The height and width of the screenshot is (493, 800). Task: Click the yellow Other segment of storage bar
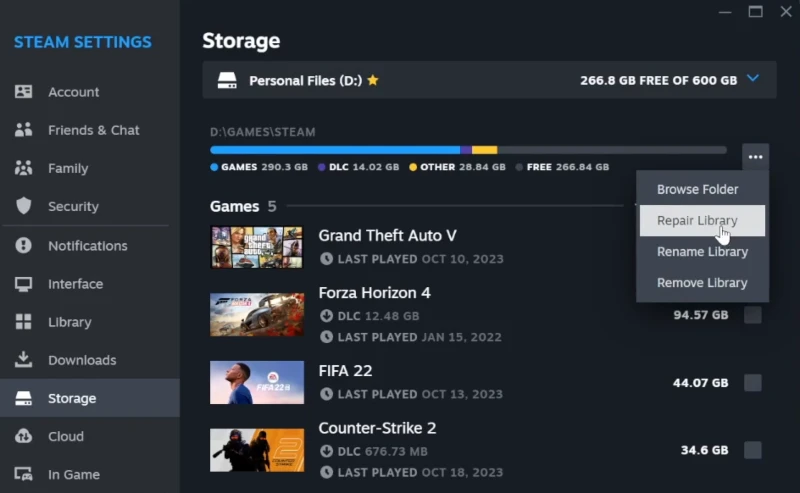click(x=485, y=150)
